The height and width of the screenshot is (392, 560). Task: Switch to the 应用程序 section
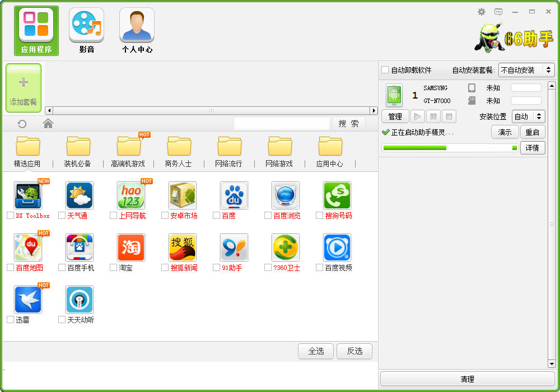[36, 31]
